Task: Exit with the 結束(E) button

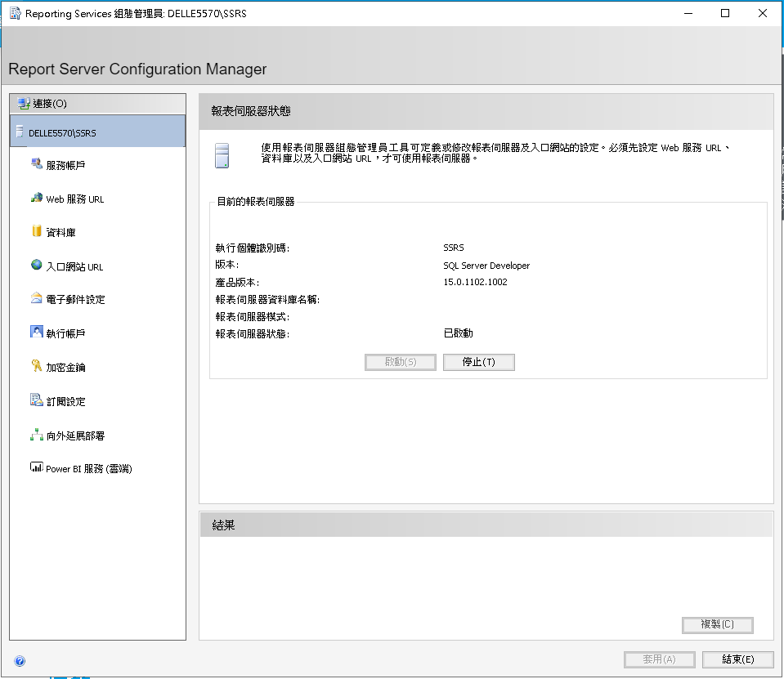Action: 738,659
